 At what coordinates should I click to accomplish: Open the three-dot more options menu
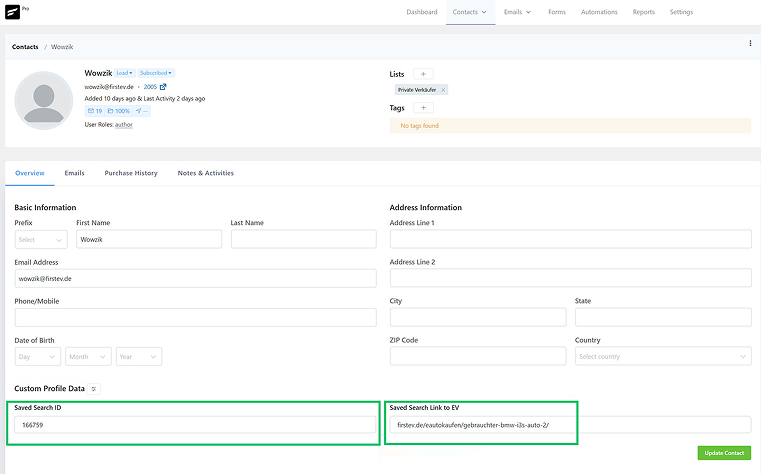(750, 43)
